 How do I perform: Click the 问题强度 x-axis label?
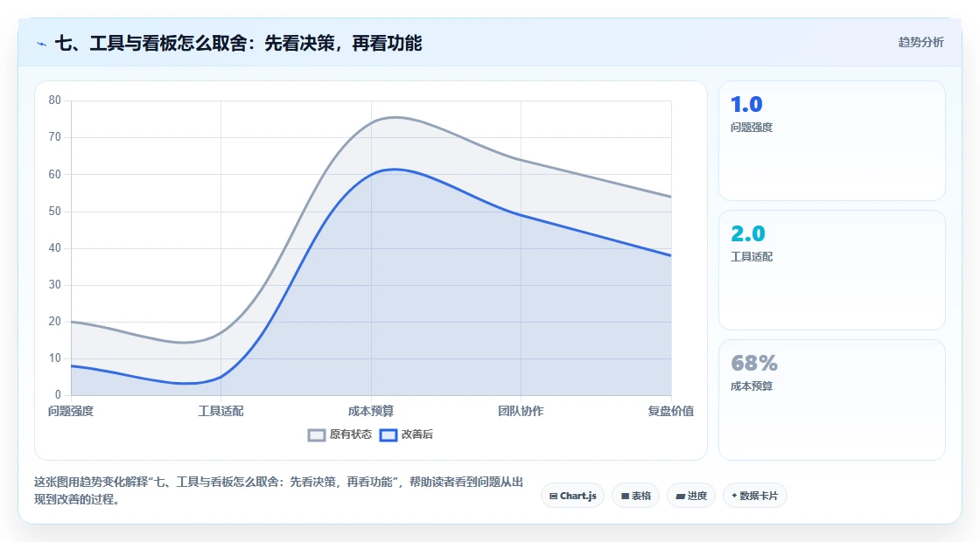coord(71,411)
